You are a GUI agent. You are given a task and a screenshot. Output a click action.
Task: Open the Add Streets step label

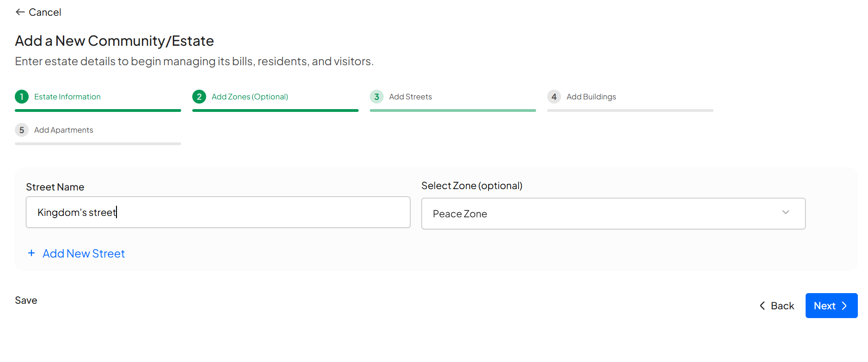tap(410, 97)
